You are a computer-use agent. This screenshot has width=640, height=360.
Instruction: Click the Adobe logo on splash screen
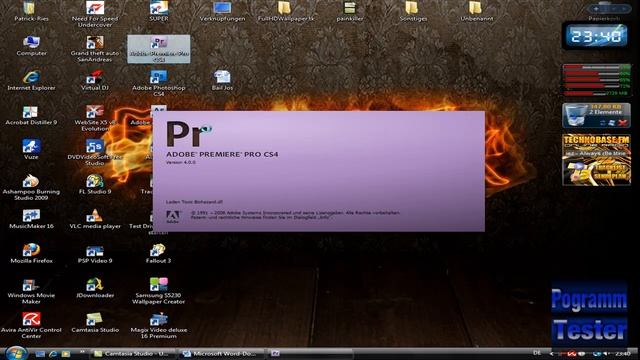point(173,216)
